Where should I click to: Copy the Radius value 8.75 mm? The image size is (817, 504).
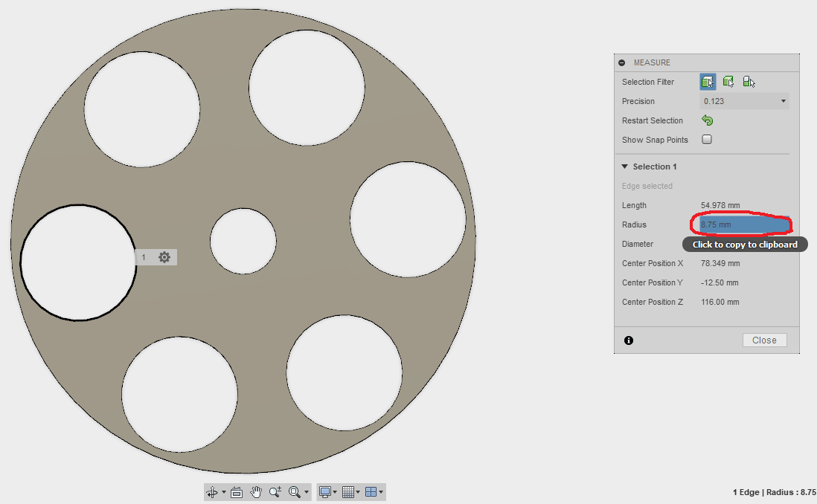[744, 224]
